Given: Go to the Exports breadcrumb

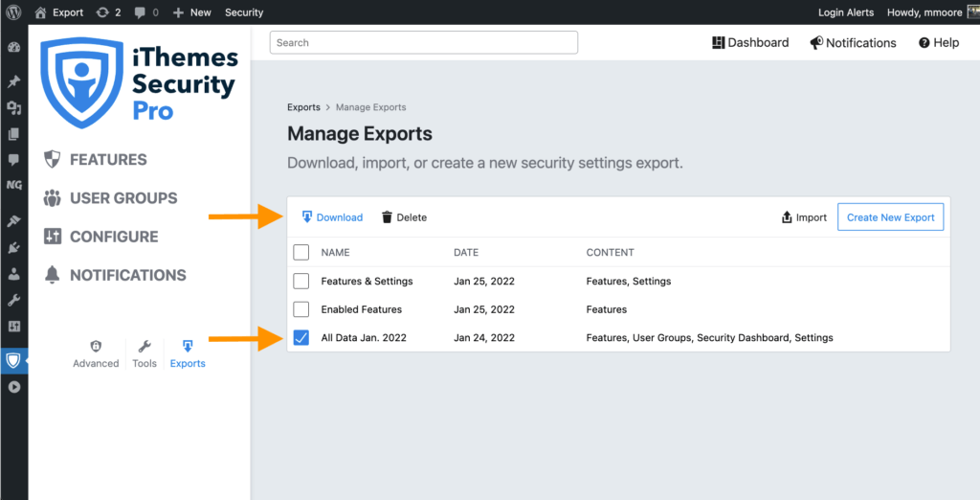Looking at the screenshot, I should [303, 107].
